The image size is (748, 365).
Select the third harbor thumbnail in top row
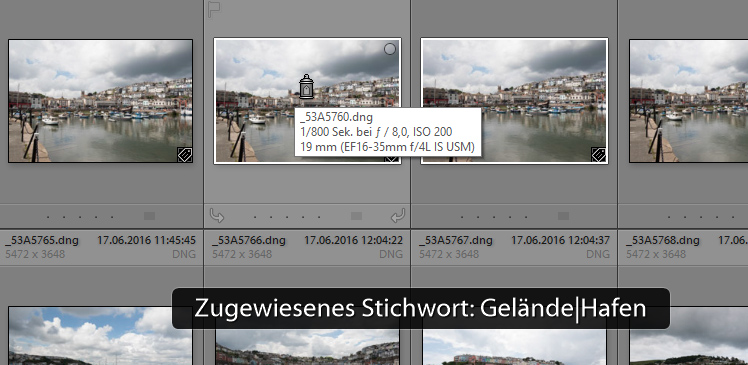[x=514, y=101]
